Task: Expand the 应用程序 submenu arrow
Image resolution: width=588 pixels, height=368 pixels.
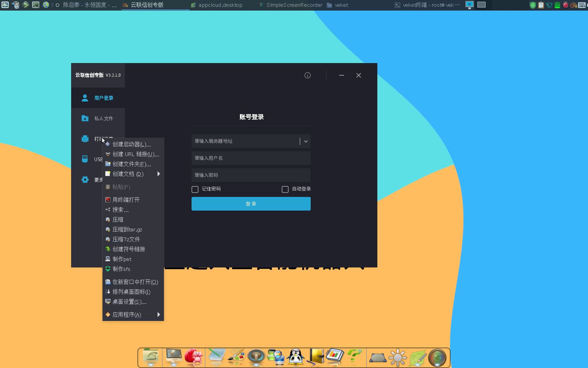Action: tap(159, 315)
